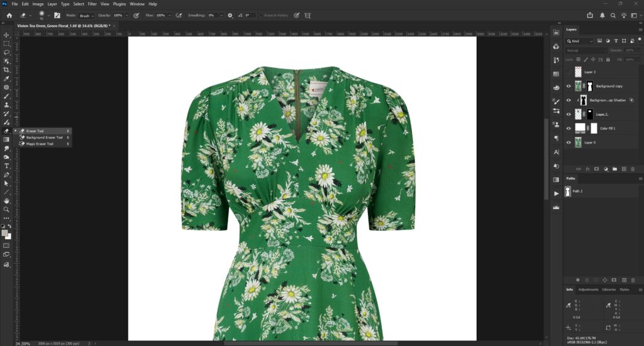Open the Filter menu
Screen dimensions: 644x346
point(92,4)
